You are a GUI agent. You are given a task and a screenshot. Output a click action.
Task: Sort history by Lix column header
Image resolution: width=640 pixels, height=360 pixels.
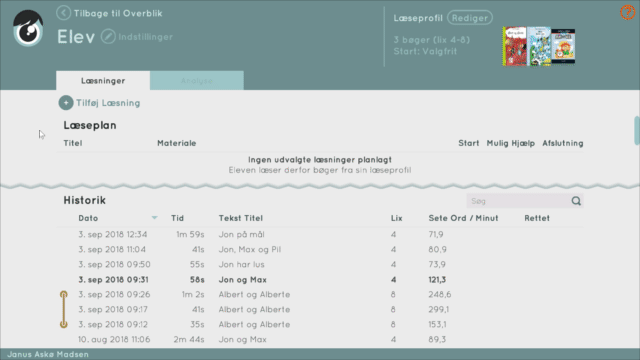(x=396, y=218)
